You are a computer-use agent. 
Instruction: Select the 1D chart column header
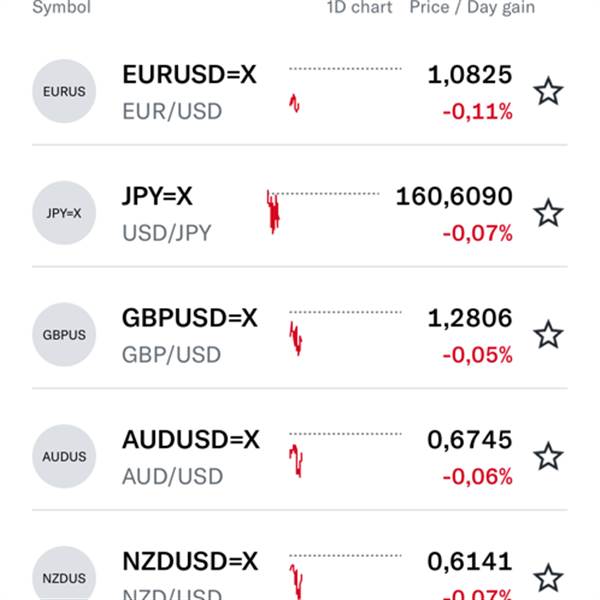[x=359, y=8]
